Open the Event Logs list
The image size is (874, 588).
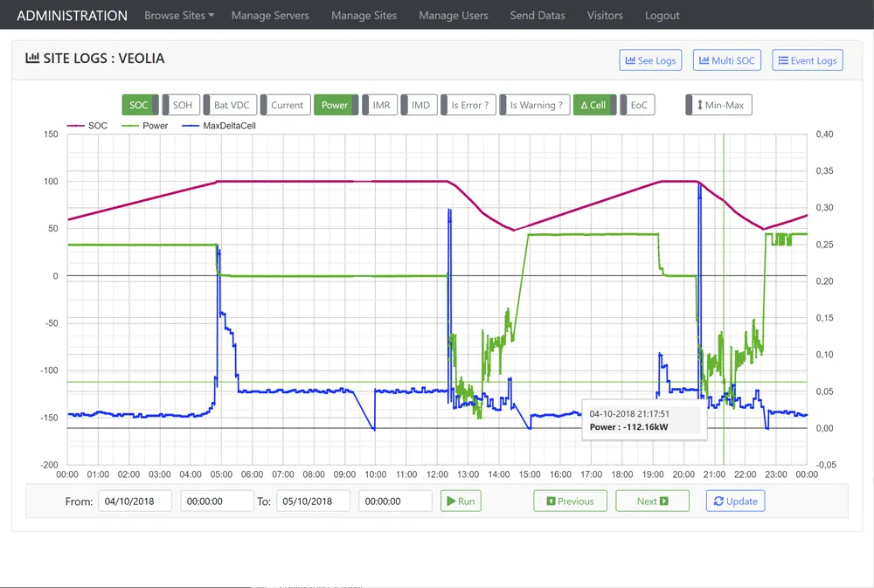808,60
